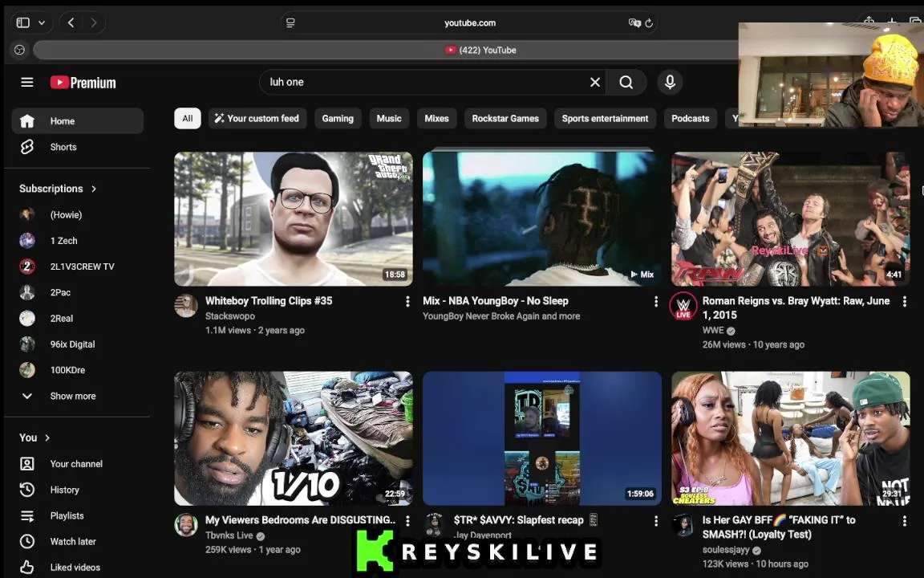The width and height of the screenshot is (924, 578).
Task: Click Safari translate icon in address bar
Action: (x=634, y=23)
